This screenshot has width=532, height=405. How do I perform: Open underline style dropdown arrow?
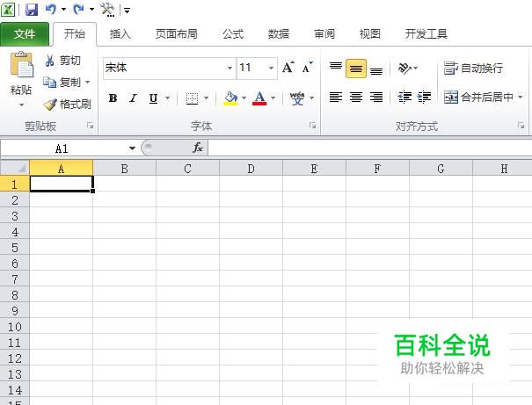tap(168, 98)
